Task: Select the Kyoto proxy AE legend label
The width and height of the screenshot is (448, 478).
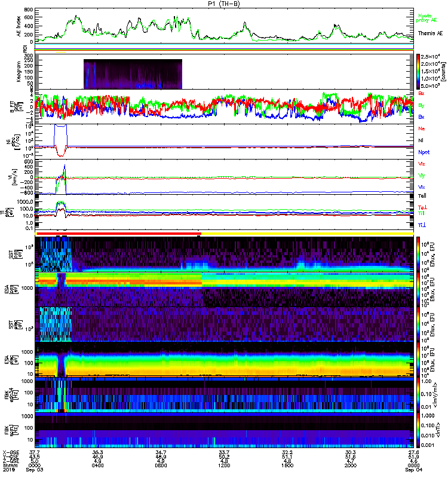Action: pos(426,18)
